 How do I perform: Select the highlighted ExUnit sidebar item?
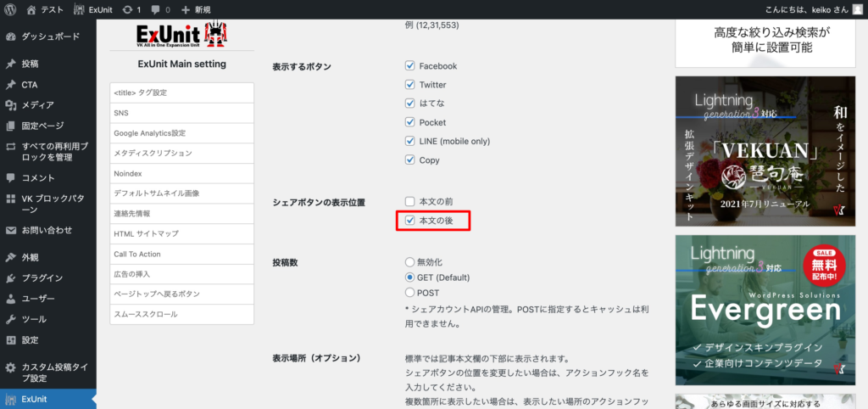pyautogui.click(x=48, y=399)
